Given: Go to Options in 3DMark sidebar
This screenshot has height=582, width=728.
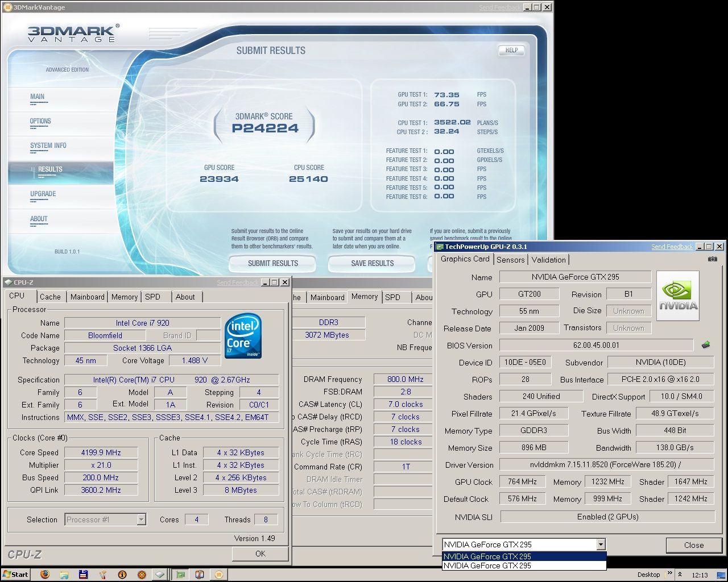Looking at the screenshot, I should (x=60, y=124).
